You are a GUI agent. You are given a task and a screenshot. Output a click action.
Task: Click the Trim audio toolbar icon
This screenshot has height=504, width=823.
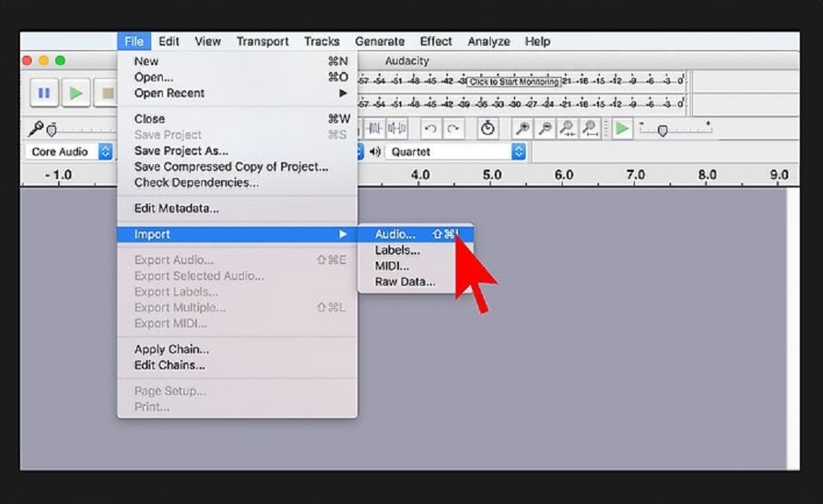click(x=375, y=128)
